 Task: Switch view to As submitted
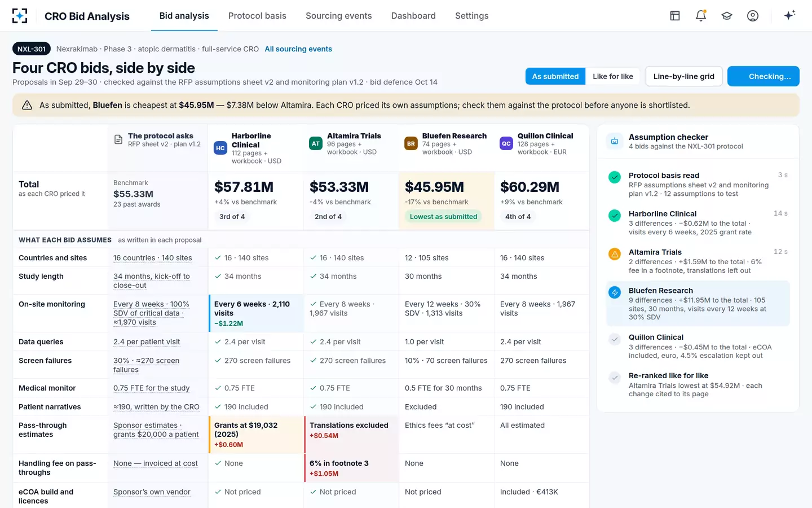(555, 76)
